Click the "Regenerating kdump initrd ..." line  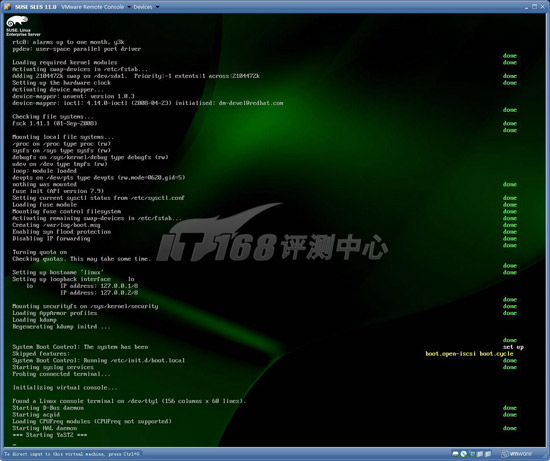pos(61,327)
